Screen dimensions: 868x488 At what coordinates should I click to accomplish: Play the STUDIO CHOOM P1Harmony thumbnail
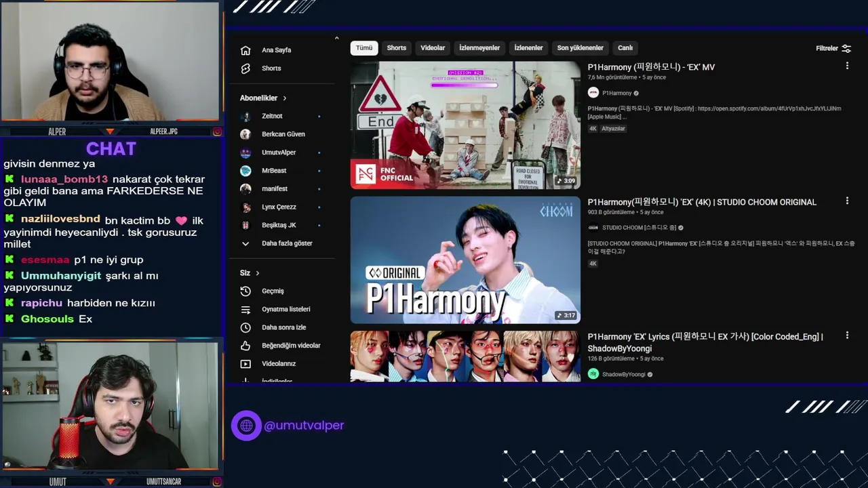click(465, 260)
